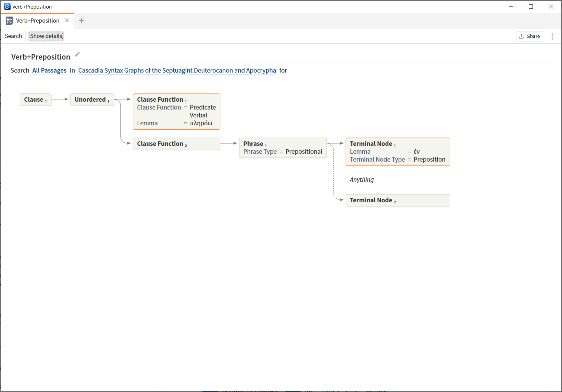Open the Cascadia Syntax Graphs resource selector
This screenshot has height=392, width=562.
click(177, 71)
